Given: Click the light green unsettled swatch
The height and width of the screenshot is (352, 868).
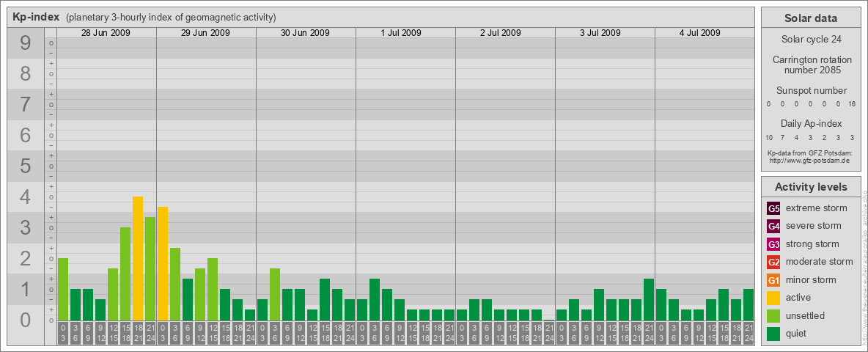Looking at the screenshot, I should point(773,315).
